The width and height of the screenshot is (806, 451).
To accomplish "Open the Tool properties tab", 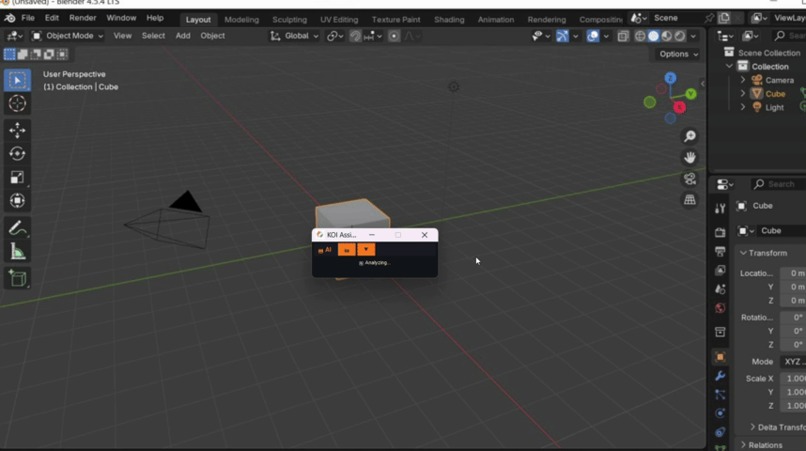I will [720, 208].
